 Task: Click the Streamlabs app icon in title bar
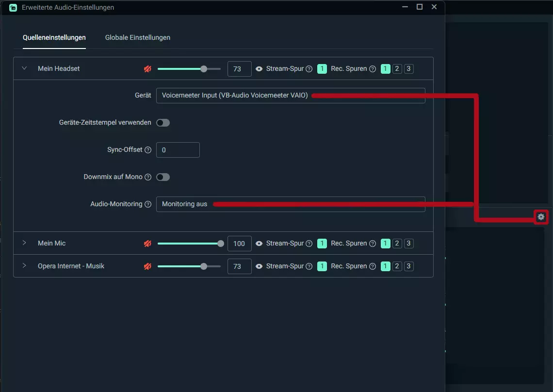tap(13, 7)
